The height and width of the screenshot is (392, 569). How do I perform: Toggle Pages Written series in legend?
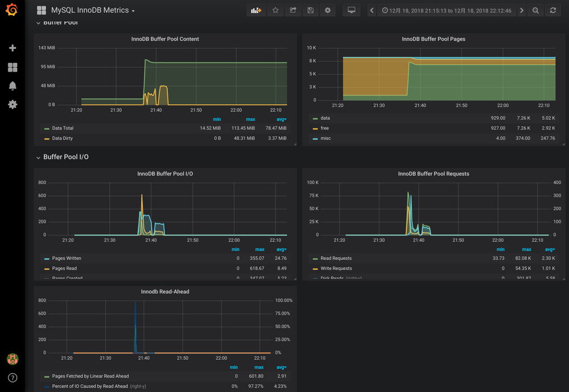(67, 258)
